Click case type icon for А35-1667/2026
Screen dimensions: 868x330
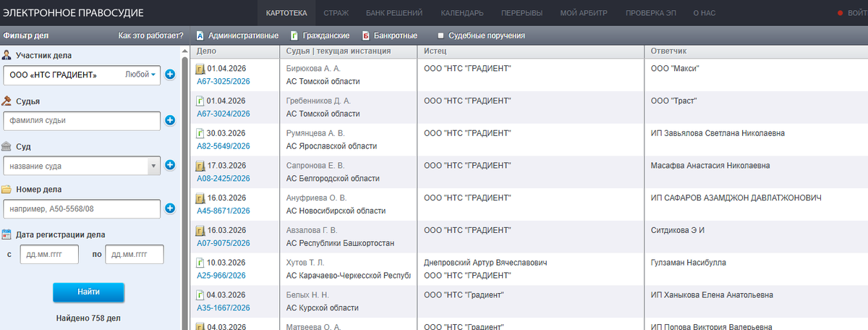[200, 295]
